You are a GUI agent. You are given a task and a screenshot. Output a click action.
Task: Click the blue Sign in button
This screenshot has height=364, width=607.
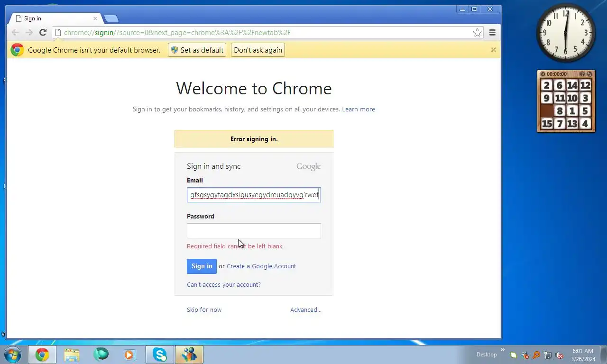tap(202, 266)
